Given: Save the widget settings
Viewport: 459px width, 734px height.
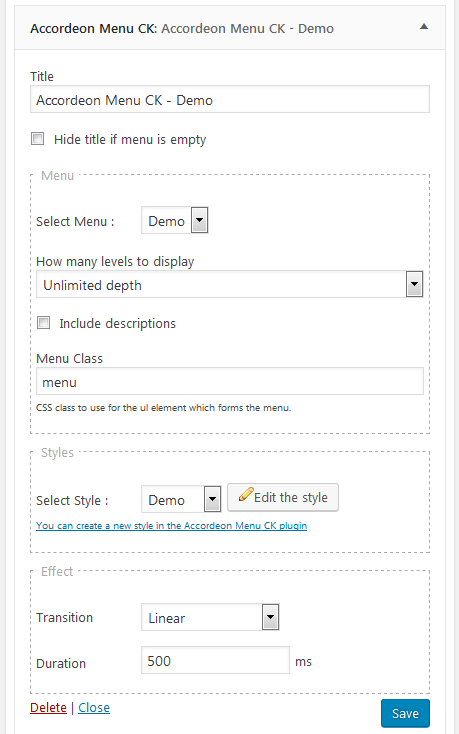Looking at the screenshot, I should tap(405, 713).
